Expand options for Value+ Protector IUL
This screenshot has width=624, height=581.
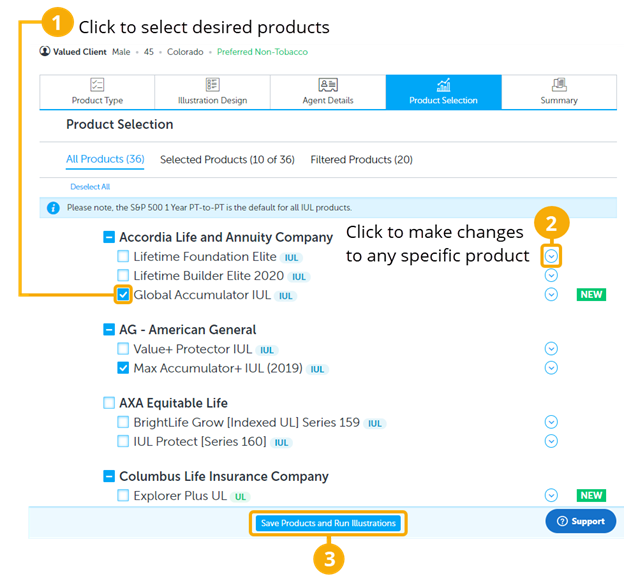(551, 349)
